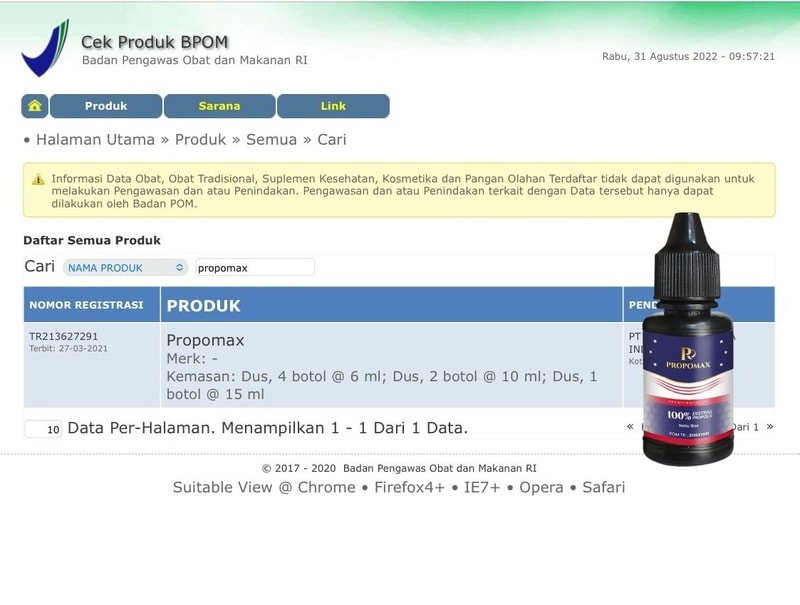The width and height of the screenshot is (800, 605).
Task: Click the search field containing propomax
Action: 255,267
